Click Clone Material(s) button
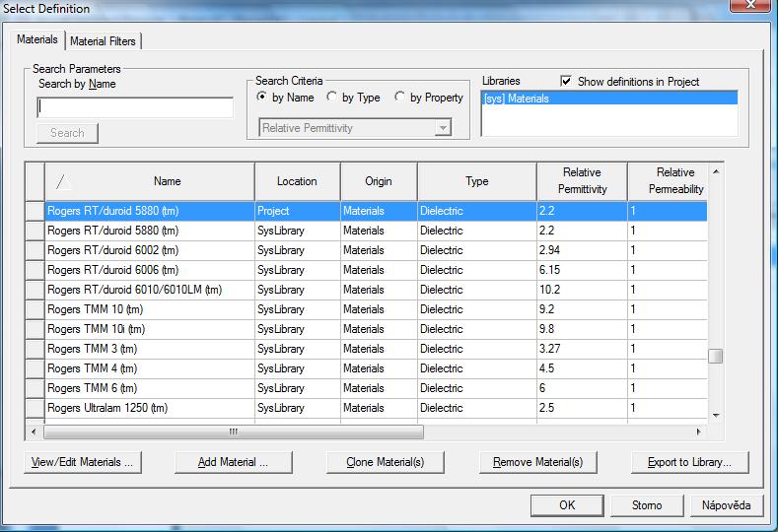This screenshot has width=778, height=532. (385, 462)
